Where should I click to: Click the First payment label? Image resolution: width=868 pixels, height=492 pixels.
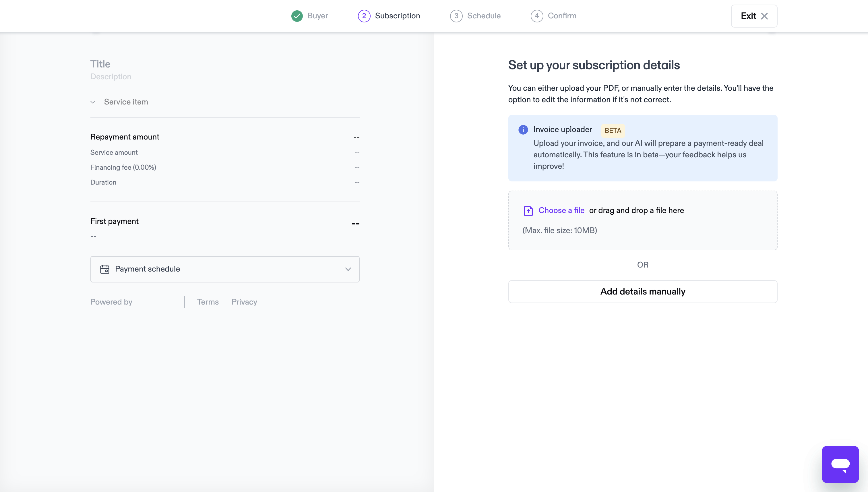click(x=114, y=221)
